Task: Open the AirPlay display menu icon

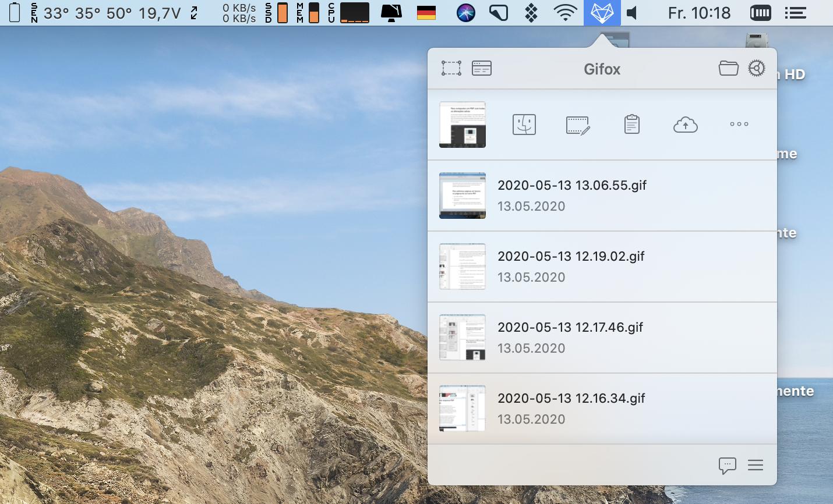Action: pos(391,13)
